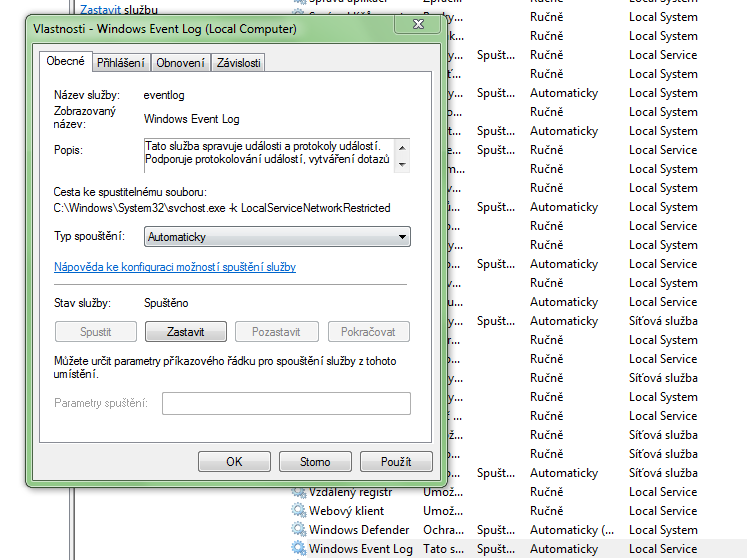Select Windows Event Log in the services list
The width and height of the screenshot is (755, 560).
pyautogui.click(x=361, y=548)
